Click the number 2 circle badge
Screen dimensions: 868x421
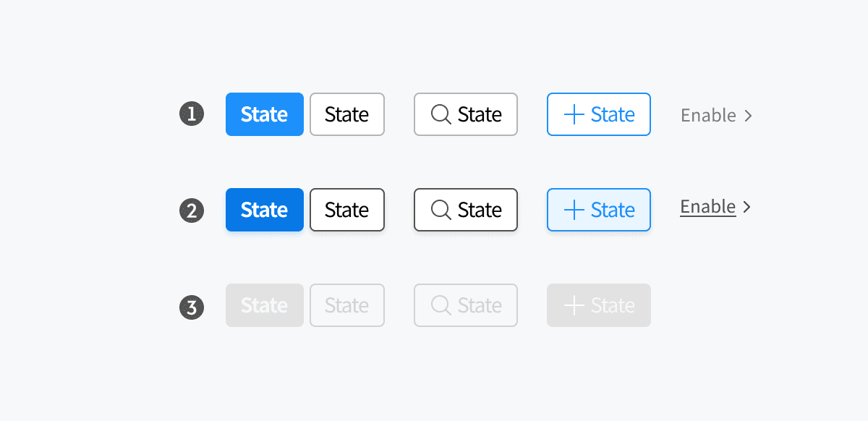[192, 210]
